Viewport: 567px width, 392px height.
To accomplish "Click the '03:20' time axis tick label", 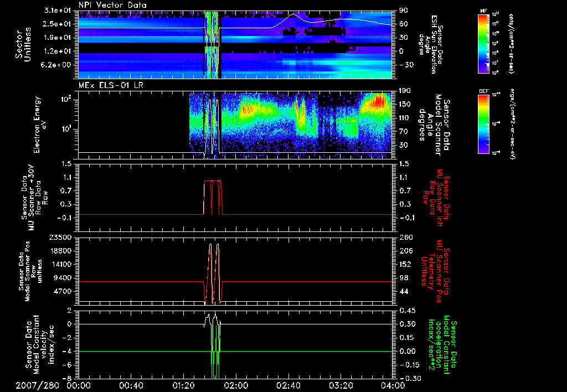I will tap(341, 385).
